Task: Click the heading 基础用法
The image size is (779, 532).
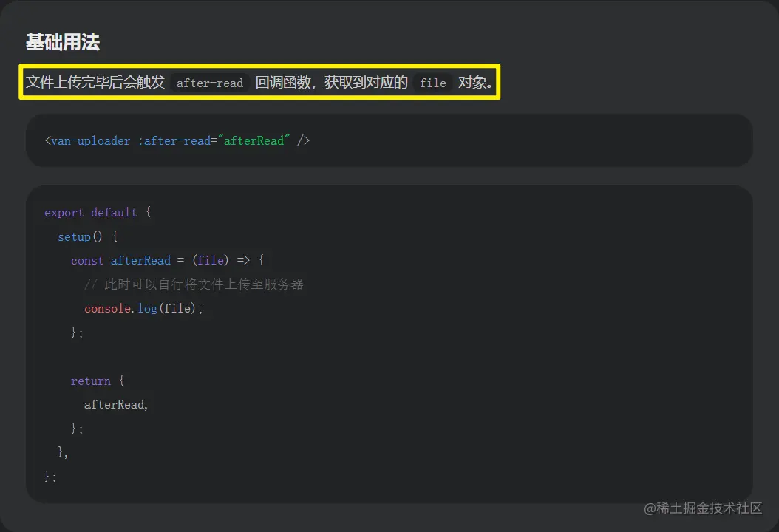Action: point(63,41)
